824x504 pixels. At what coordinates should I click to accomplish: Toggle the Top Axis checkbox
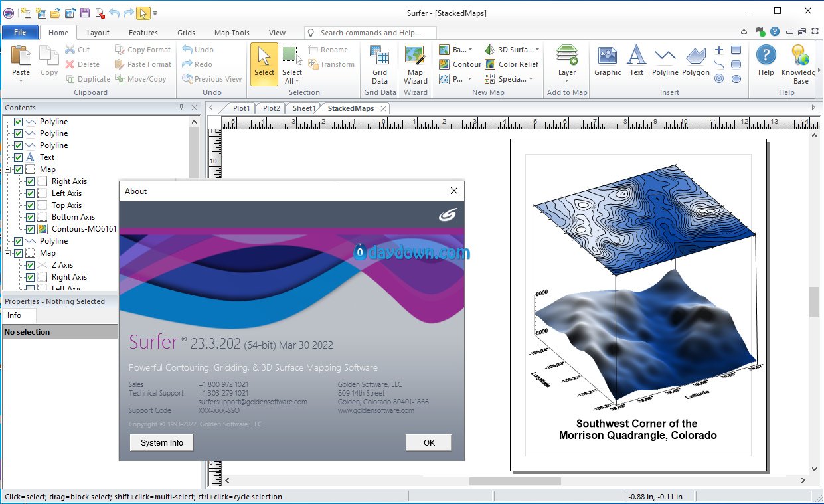[30, 205]
